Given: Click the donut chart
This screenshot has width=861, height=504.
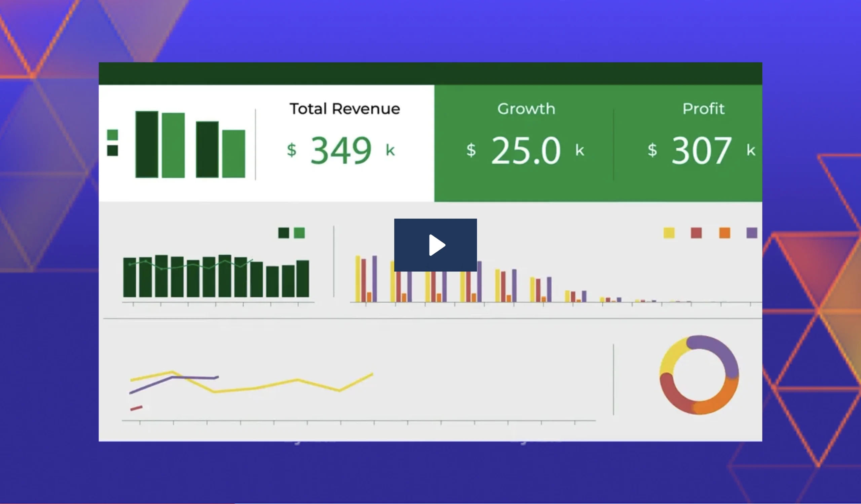Looking at the screenshot, I should point(699,375).
